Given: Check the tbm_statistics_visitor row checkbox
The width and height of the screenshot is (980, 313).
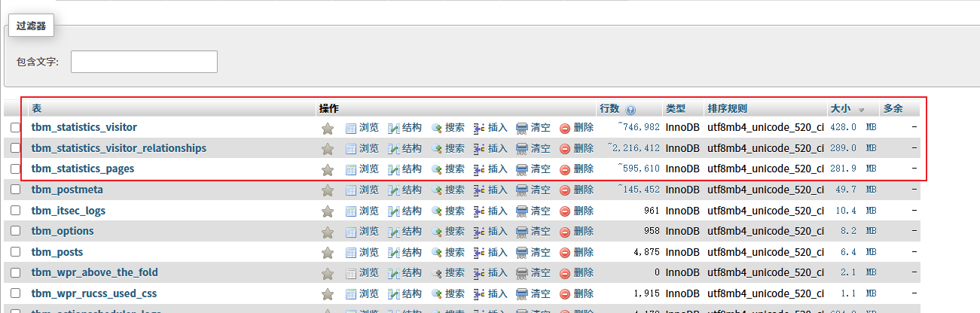Looking at the screenshot, I should 16,128.
